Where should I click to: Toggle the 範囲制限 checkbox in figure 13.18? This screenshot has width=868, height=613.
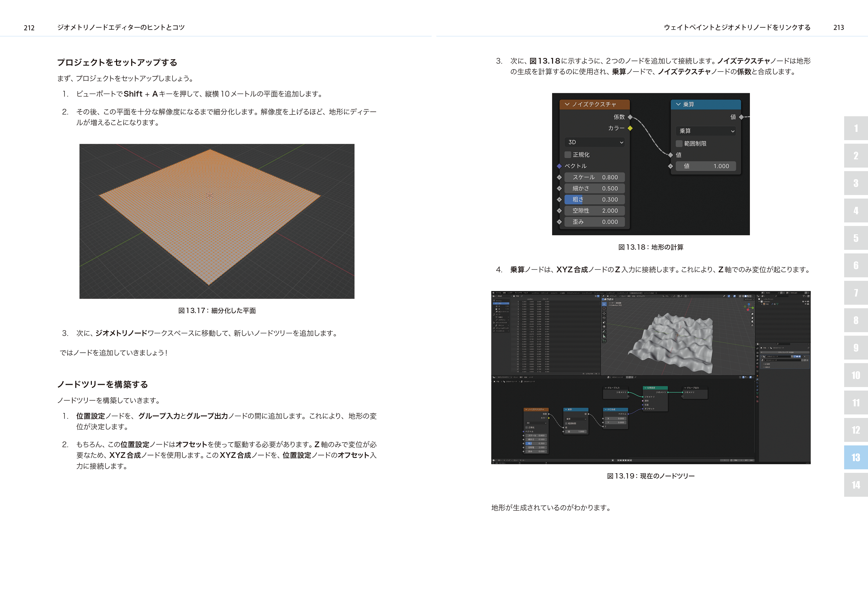pyautogui.click(x=679, y=144)
